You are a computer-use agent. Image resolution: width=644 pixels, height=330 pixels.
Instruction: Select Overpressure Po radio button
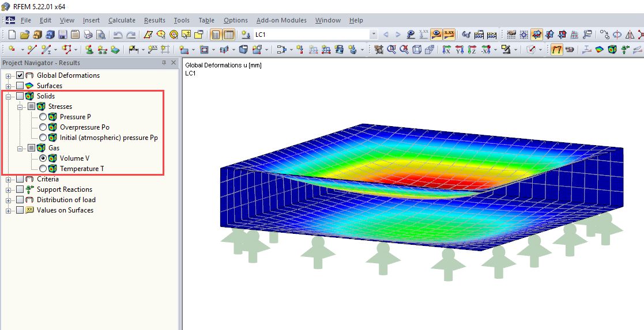tap(43, 127)
